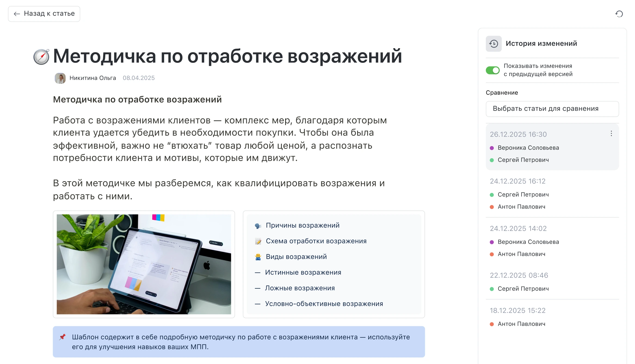Open the Истинные возражения section link
This screenshot has width=635, height=364.
pos(303,273)
